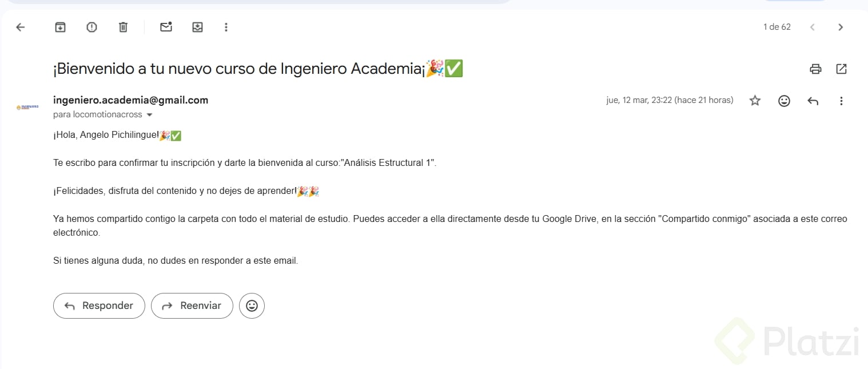Expand recipient details next to locomotionacross
The width and height of the screenshot is (868, 369).
pos(150,115)
